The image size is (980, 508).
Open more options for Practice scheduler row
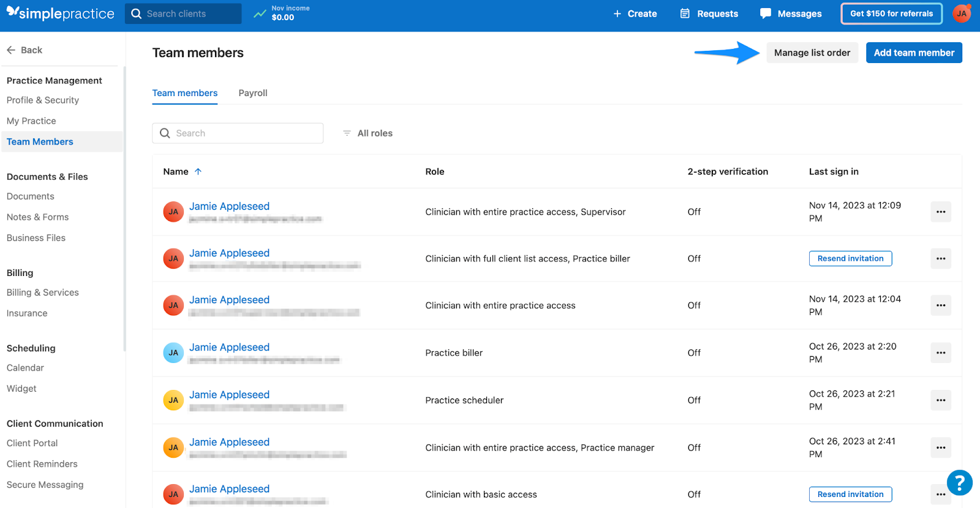[x=941, y=400]
